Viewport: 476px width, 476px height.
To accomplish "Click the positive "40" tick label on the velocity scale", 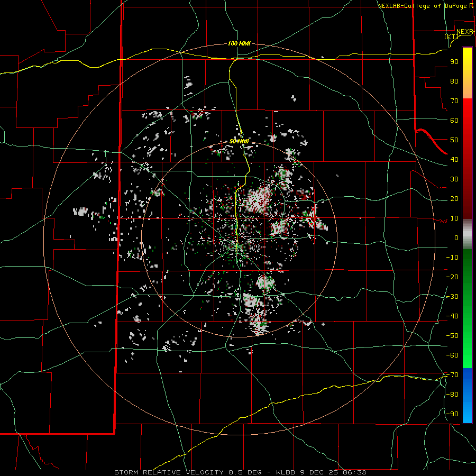I will pyautogui.click(x=454, y=160).
